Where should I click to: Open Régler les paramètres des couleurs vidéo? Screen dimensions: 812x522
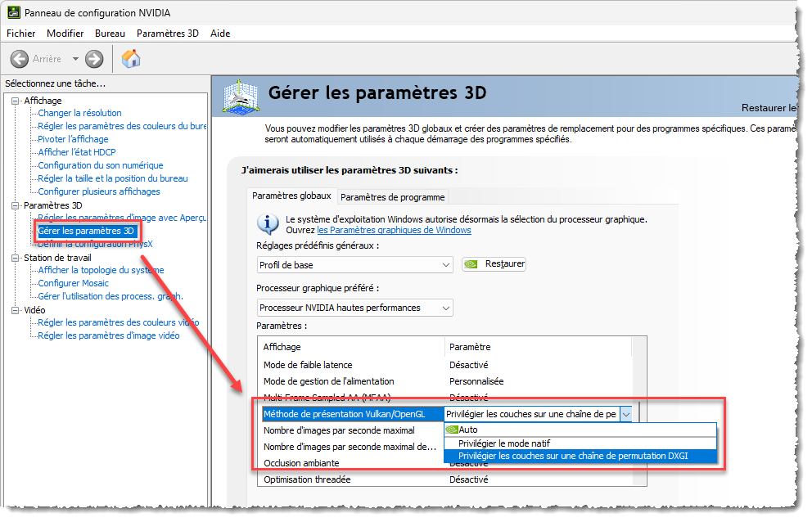(119, 322)
